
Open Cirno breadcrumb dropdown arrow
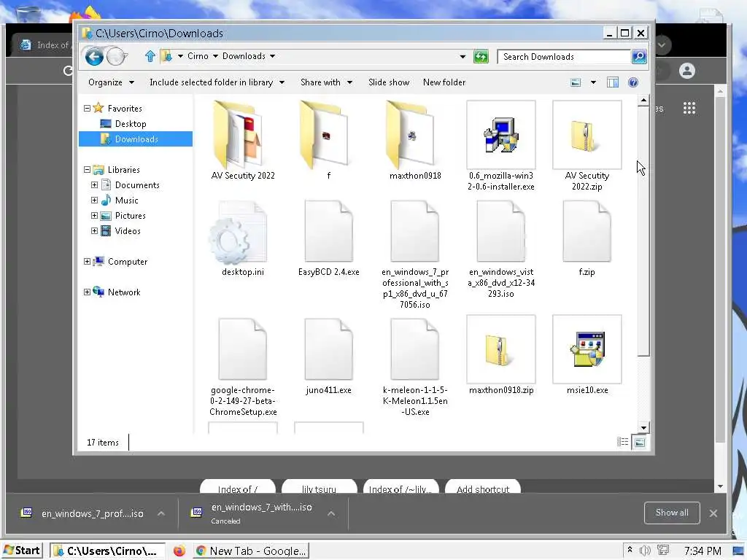point(215,56)
